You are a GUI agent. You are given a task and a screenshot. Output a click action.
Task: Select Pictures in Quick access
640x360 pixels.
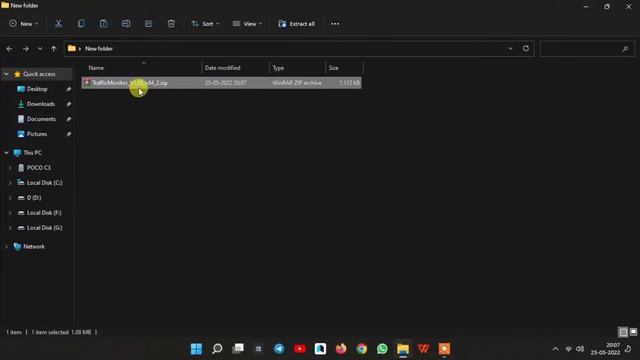tap(37, 134)
